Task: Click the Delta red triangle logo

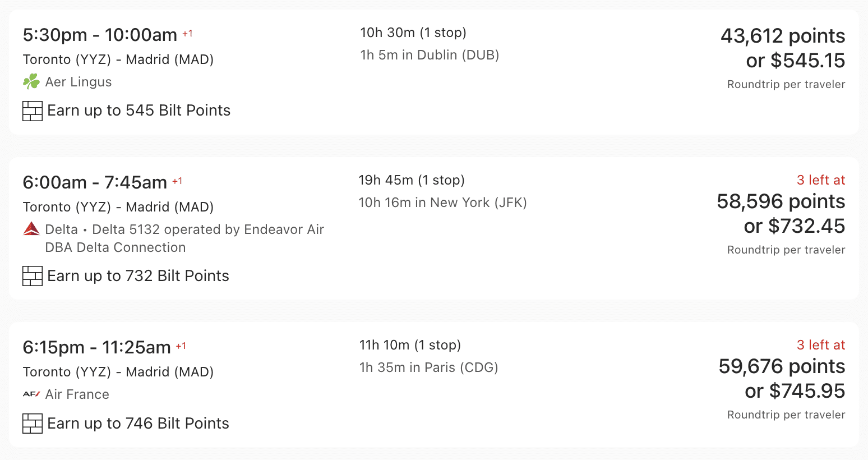Action: point(31,229)
